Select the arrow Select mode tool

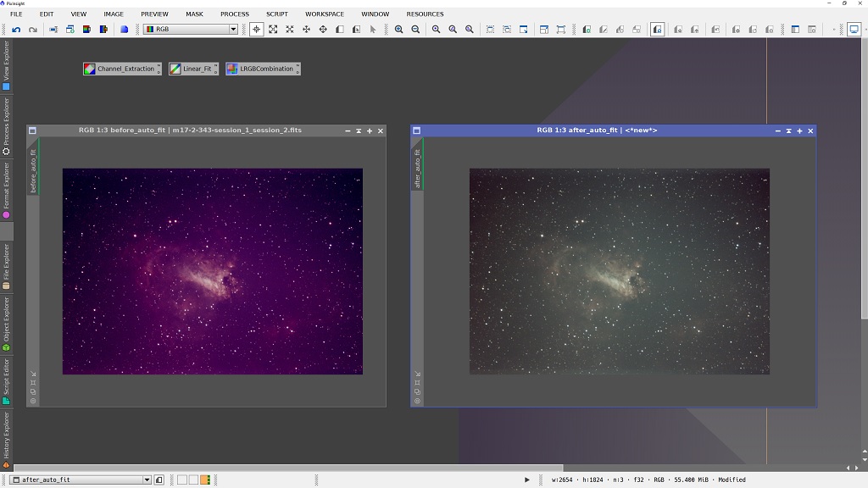tap(373, 29)
